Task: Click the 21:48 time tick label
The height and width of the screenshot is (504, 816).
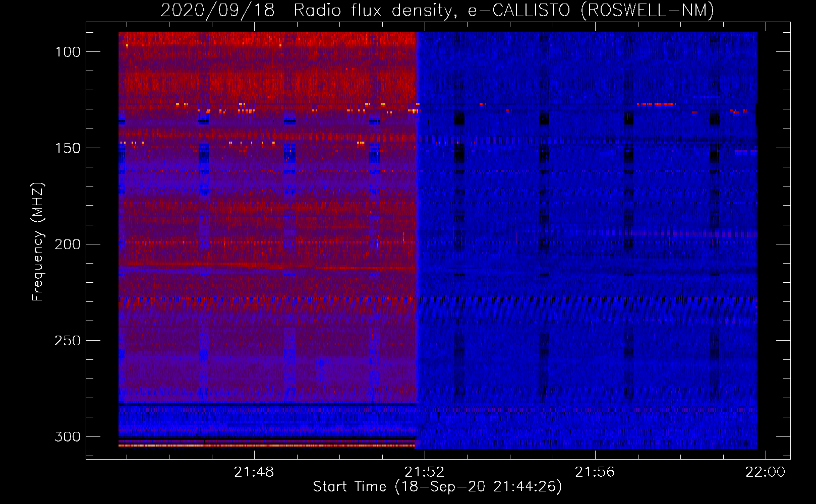Action: (x=254, y=472)
